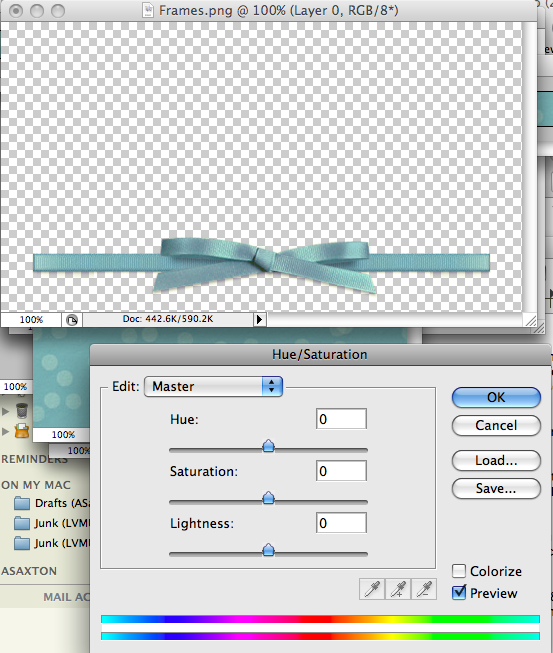
Task: Click the lower color spectrum bar
Action: tap(320, 636)
